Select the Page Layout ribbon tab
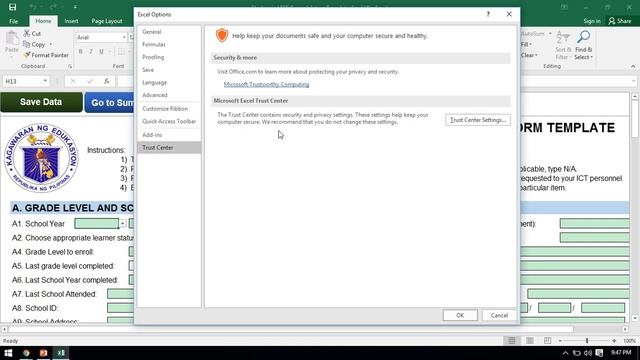Viewport: 640px width, 360px height. [107, 21]
